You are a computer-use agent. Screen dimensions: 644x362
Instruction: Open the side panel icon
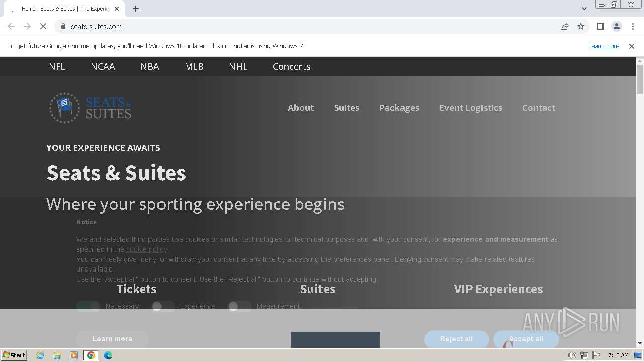[601, 26]
